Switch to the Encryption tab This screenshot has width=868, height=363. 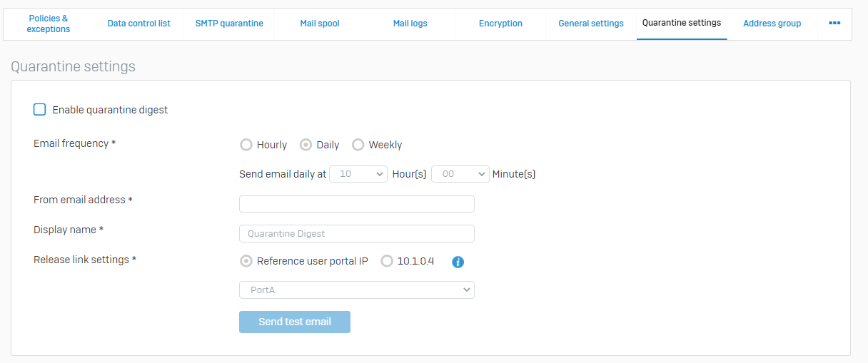coord(500,24)
